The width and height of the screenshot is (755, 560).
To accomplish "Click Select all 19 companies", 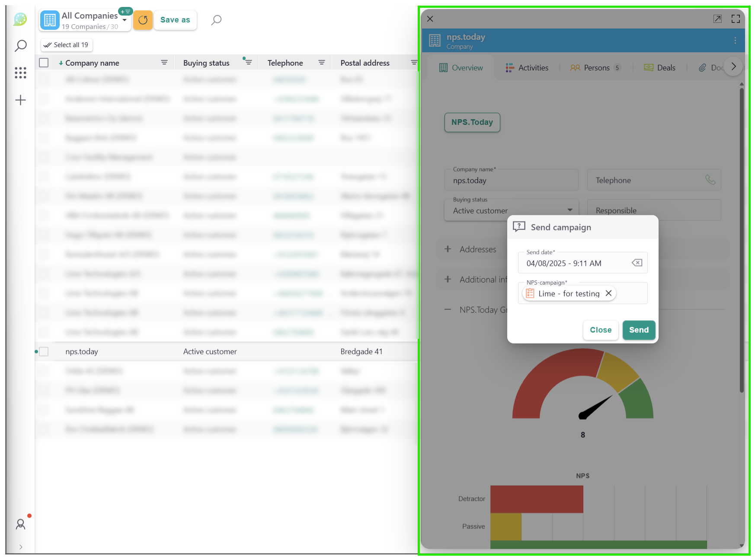I will (67, 45).
